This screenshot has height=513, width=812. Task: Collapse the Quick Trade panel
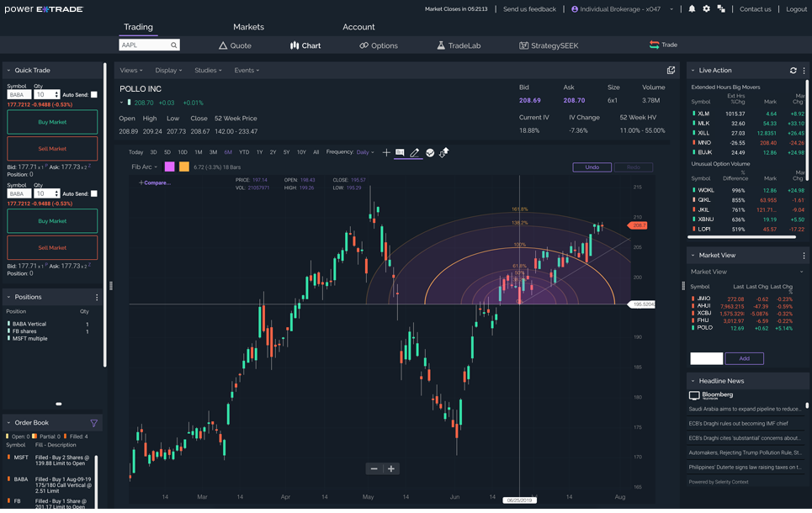point(8,71)
